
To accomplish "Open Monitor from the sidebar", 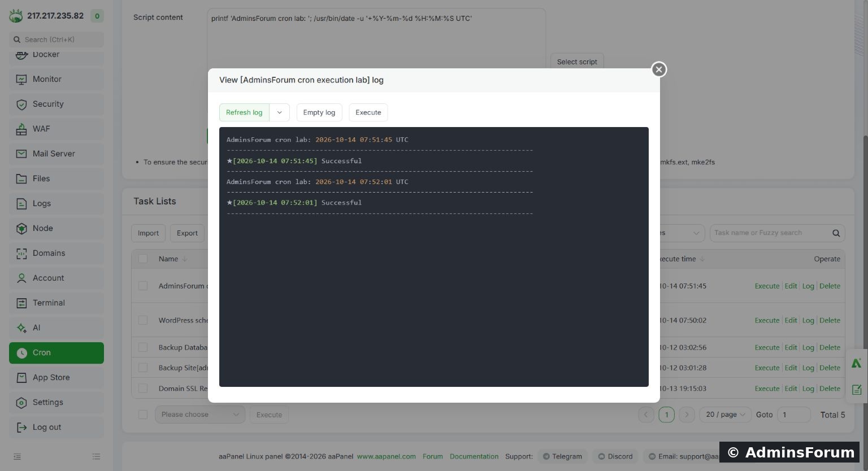I will pos(57,79).
